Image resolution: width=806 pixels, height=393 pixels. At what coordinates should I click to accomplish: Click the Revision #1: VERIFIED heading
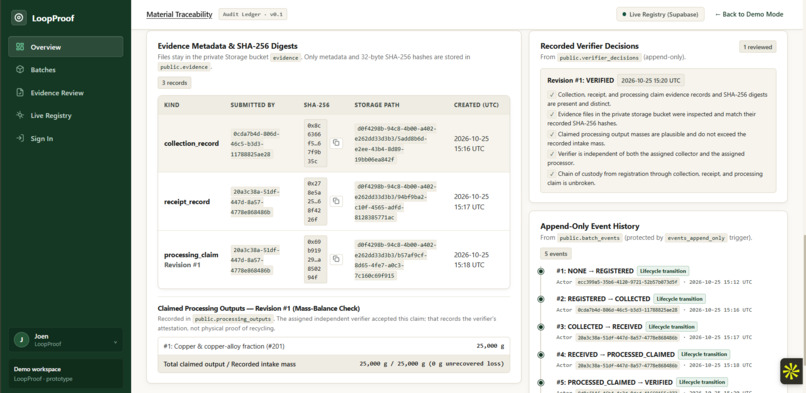coord(580,81)
